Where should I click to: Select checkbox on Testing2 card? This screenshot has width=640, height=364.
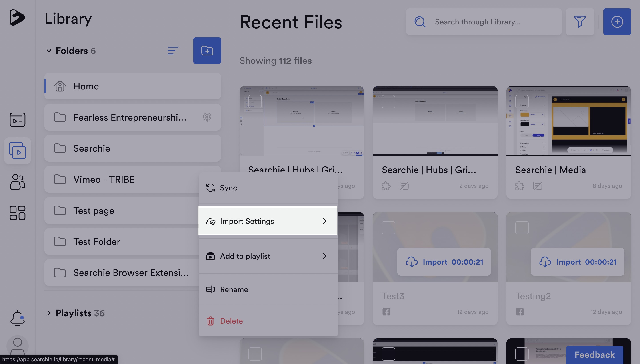522,227
